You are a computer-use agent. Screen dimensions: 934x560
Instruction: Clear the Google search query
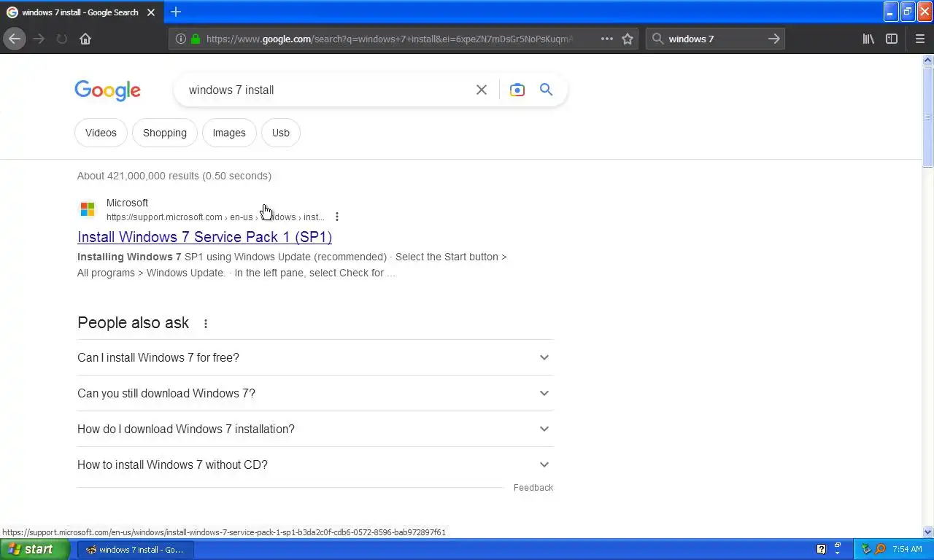pos(482,90)
